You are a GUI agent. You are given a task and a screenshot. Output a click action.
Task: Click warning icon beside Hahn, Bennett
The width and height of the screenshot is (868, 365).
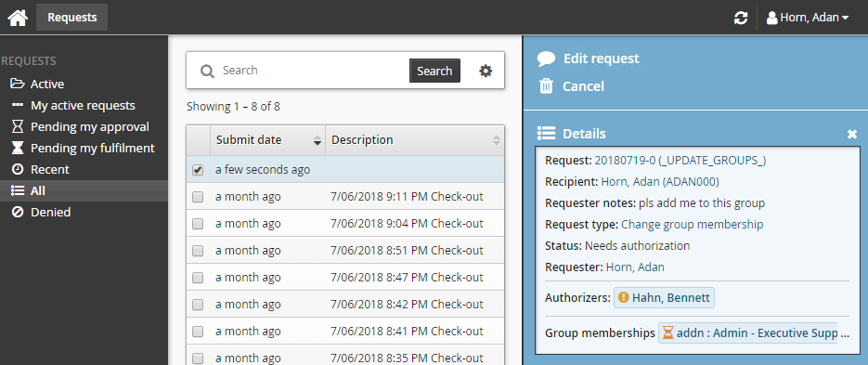tap(623, 297)
